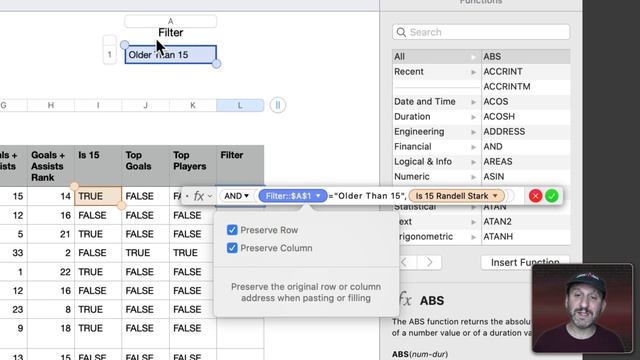Open the AND function dropdown arrow
640x360 pixels.
pos(247,196)
